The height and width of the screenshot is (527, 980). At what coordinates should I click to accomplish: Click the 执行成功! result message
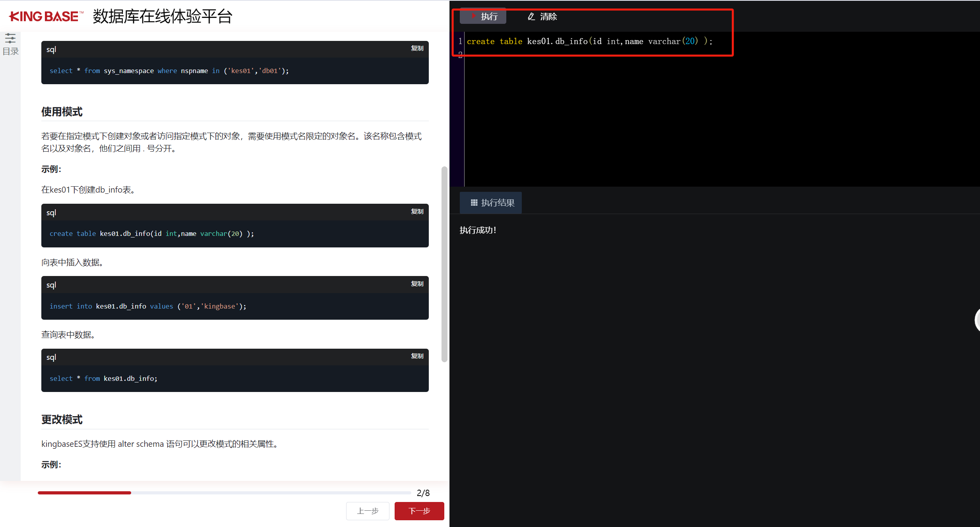click(478, 230)
